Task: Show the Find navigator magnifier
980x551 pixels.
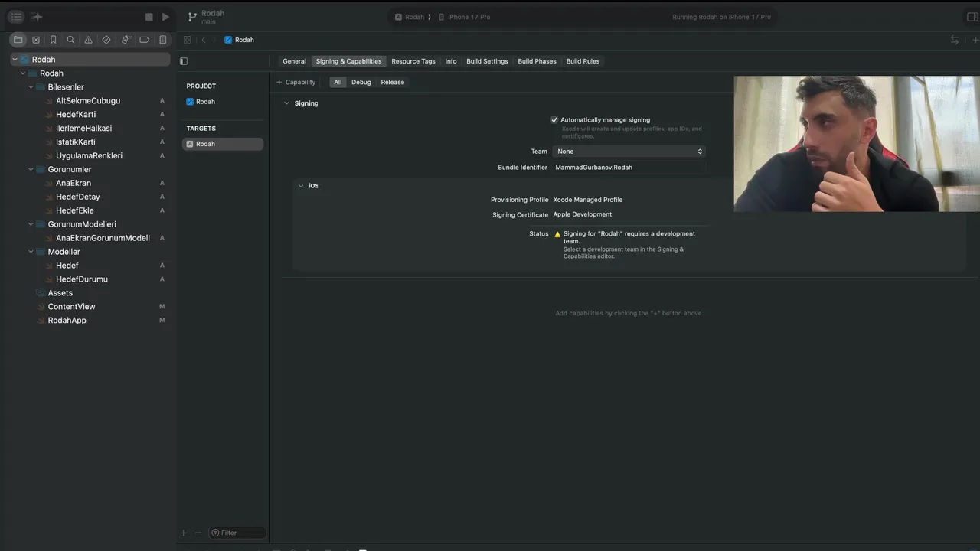Action: click(70, 40)
